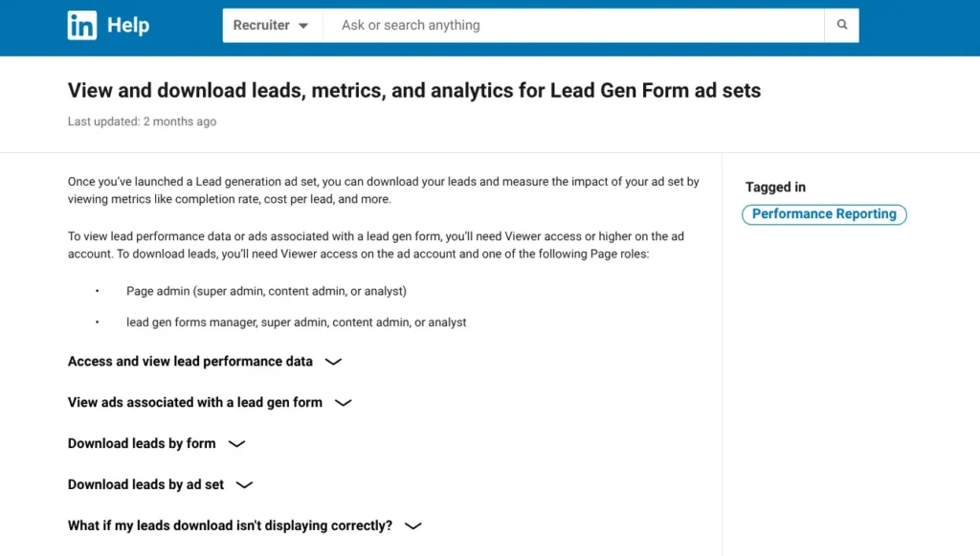Click the 'Last updated: 2 months ago' text
This screenshot has height=556, width=980.
tap(142, 122)
